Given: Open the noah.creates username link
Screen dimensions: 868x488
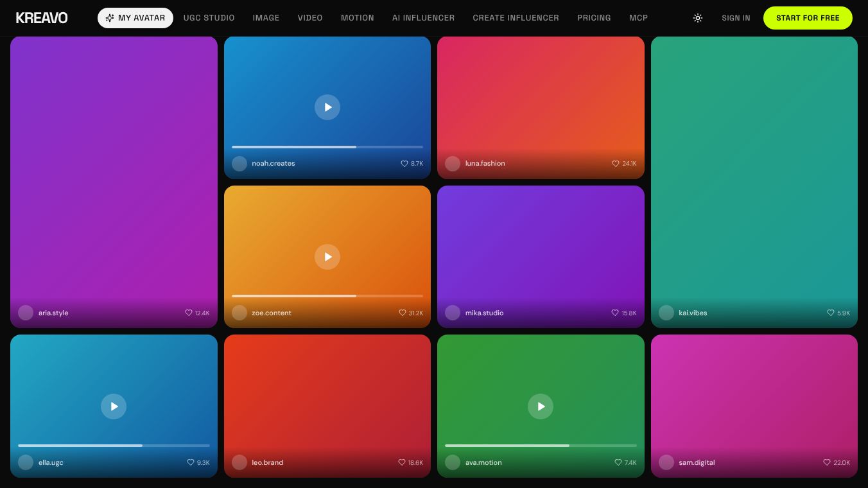Looking at the screenshot, I should point(273,164).
